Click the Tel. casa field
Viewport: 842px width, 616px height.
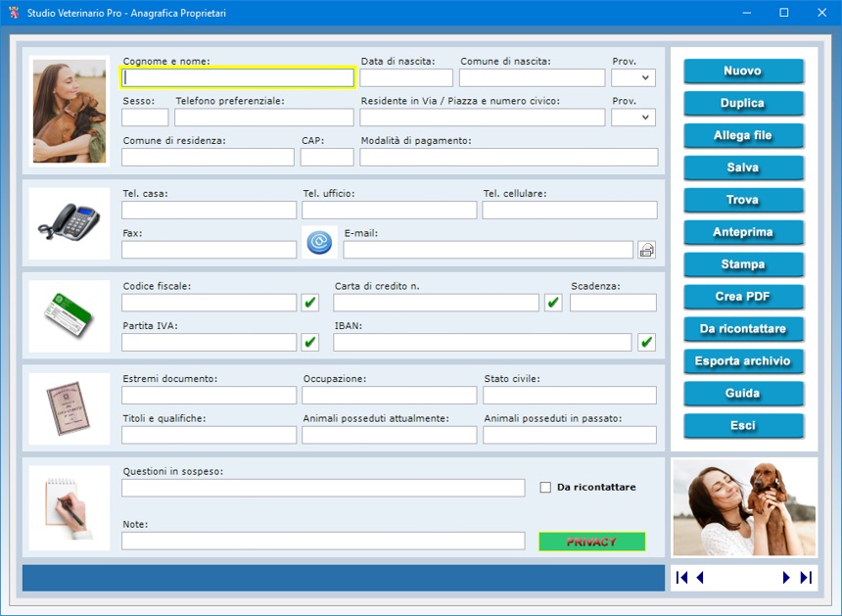(209, 210)
